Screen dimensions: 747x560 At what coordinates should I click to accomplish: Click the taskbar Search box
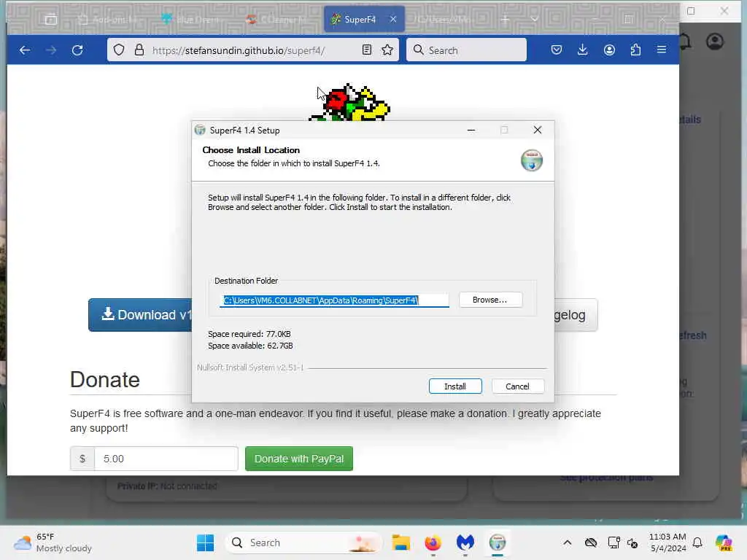[x=303, y=542]
